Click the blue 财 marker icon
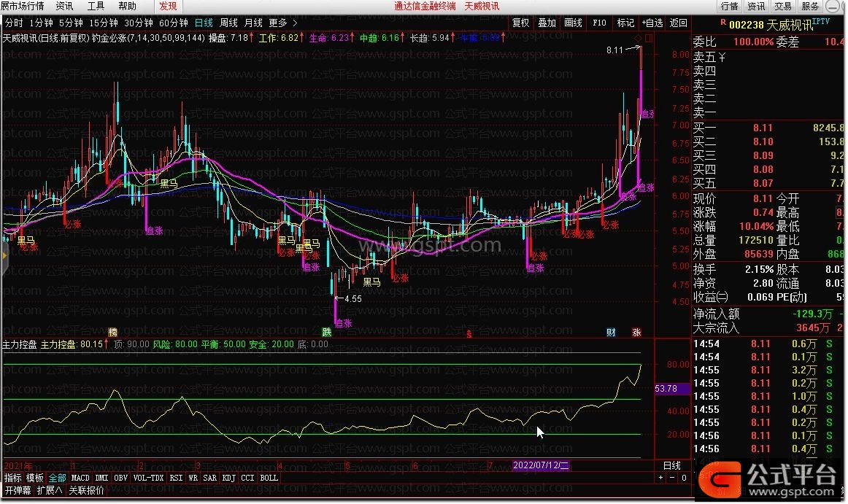This screenshot has height=504, width=848. click(611, 332)
